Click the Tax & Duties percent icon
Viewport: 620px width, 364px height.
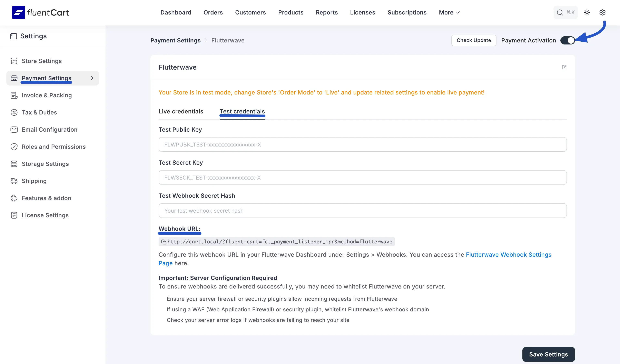tap(14, 112)
